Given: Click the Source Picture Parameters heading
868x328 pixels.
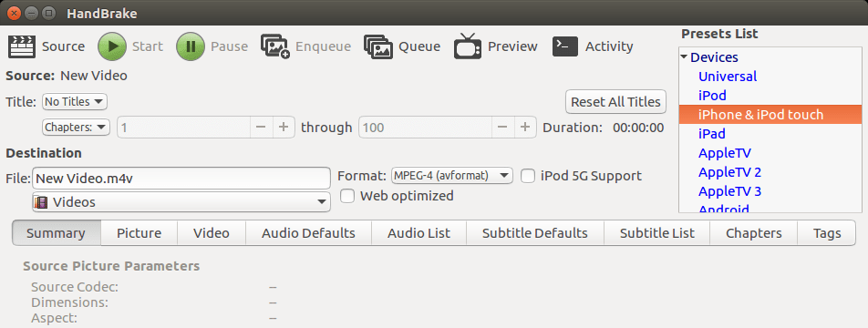Looking at the screenshot, I should (x=111, y=266).
